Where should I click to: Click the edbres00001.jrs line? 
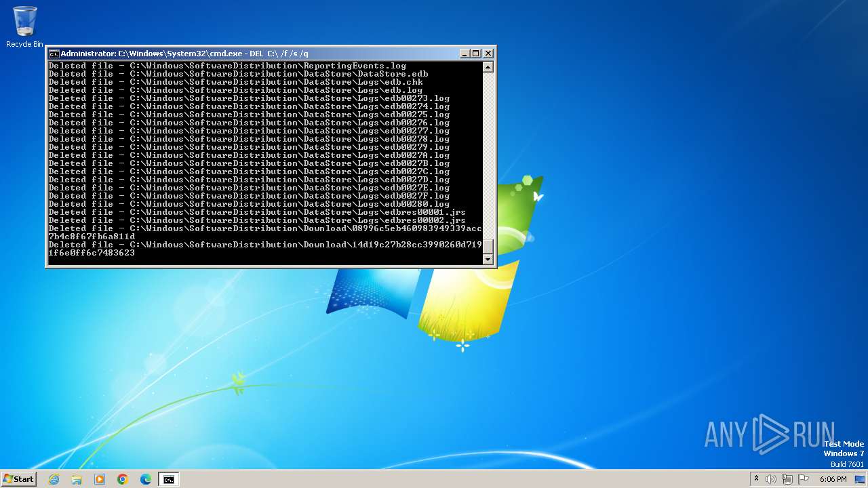point(257,212)
